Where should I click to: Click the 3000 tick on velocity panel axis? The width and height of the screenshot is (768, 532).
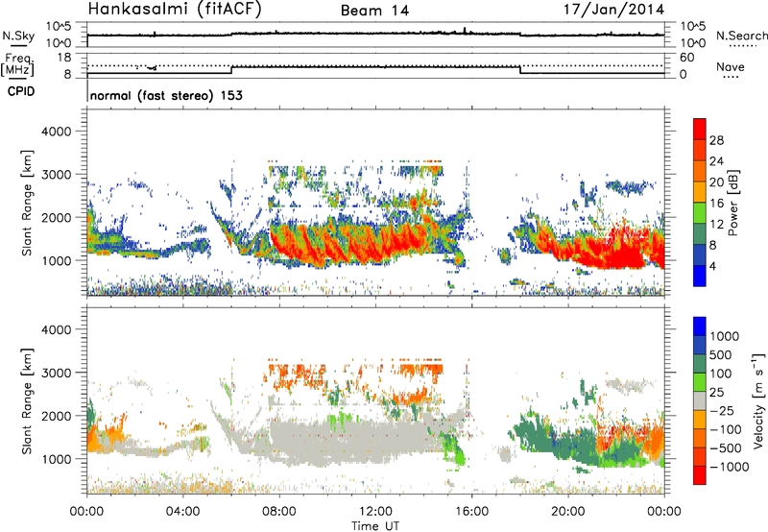coord(56,373)
